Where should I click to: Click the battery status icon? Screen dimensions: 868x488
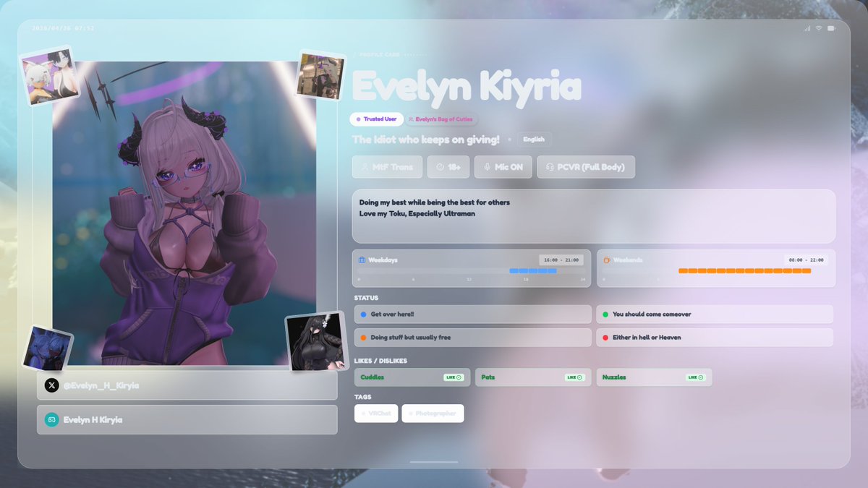831,28
